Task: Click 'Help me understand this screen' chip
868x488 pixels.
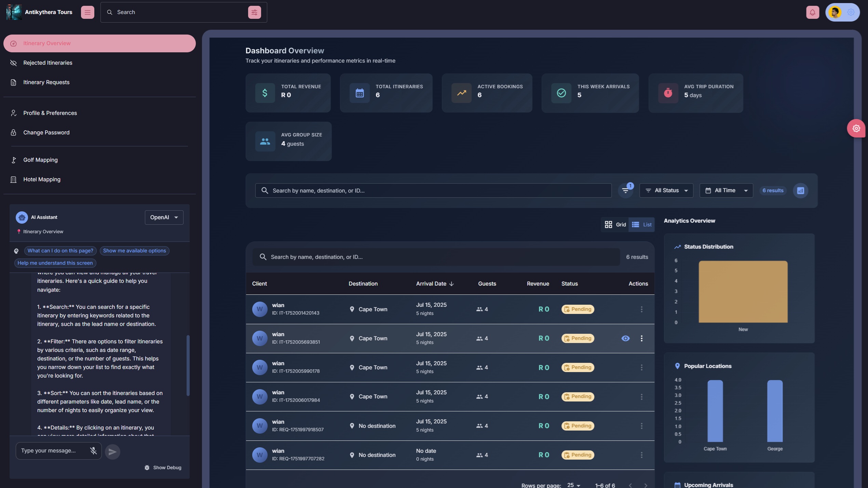Action: tap(55, 263)
